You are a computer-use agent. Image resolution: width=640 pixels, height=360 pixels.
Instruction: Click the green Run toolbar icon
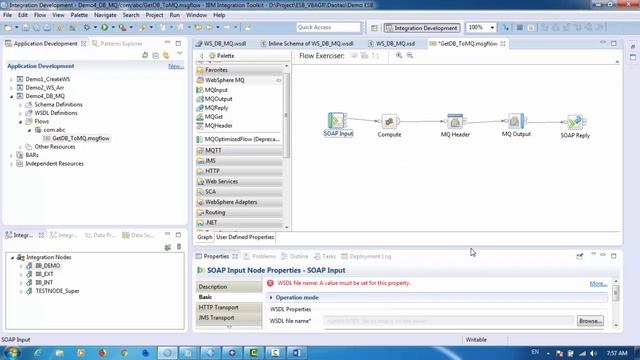(x=104, y=27)
